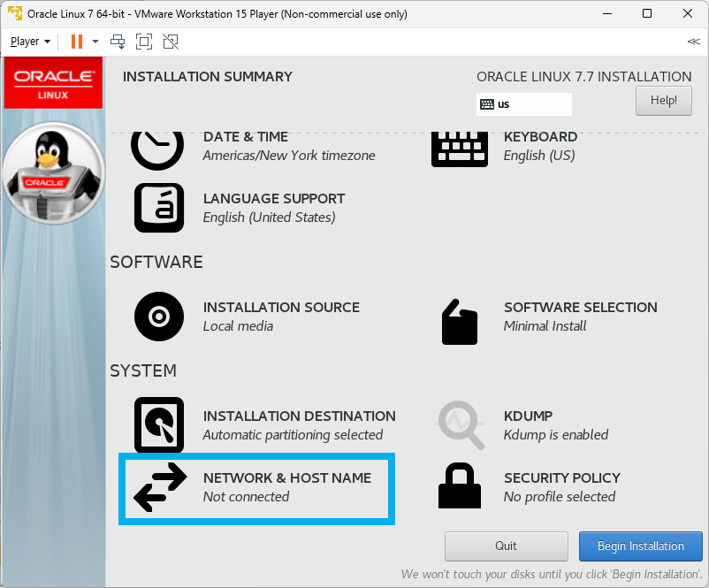Viewport: 709px width, 588px height.
Task: Expand the power options dropdown arrow
Action: point(95,42)
